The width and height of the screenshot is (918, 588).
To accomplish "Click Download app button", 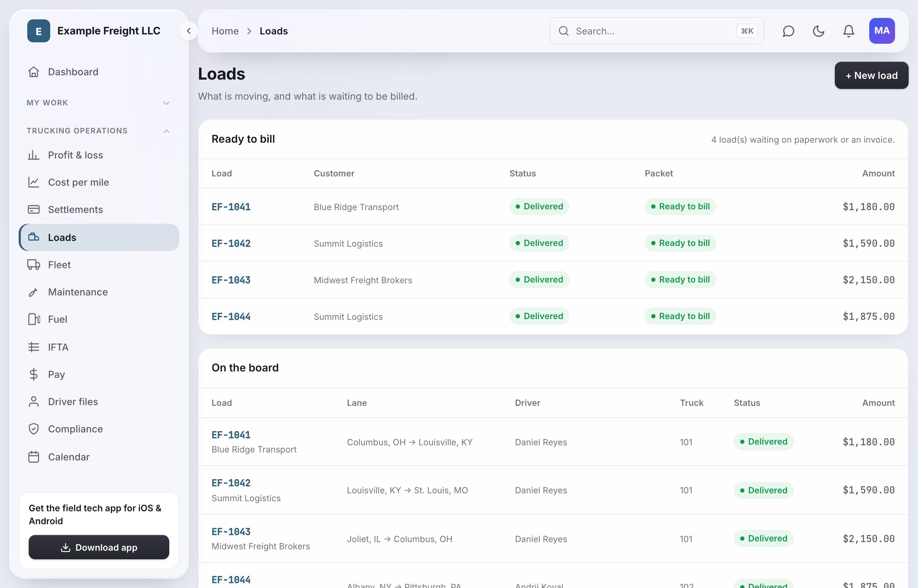I will [x=99, y=547].
